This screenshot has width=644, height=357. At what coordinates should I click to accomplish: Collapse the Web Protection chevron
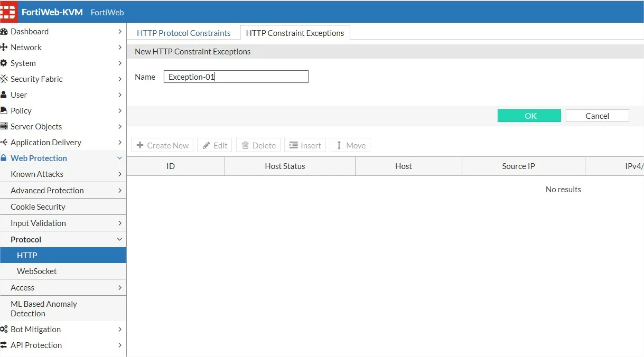[120, 158]
